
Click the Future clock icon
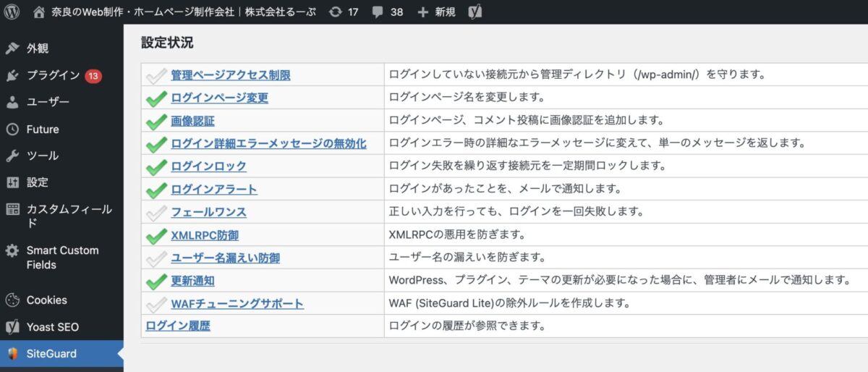click(12, 130)
